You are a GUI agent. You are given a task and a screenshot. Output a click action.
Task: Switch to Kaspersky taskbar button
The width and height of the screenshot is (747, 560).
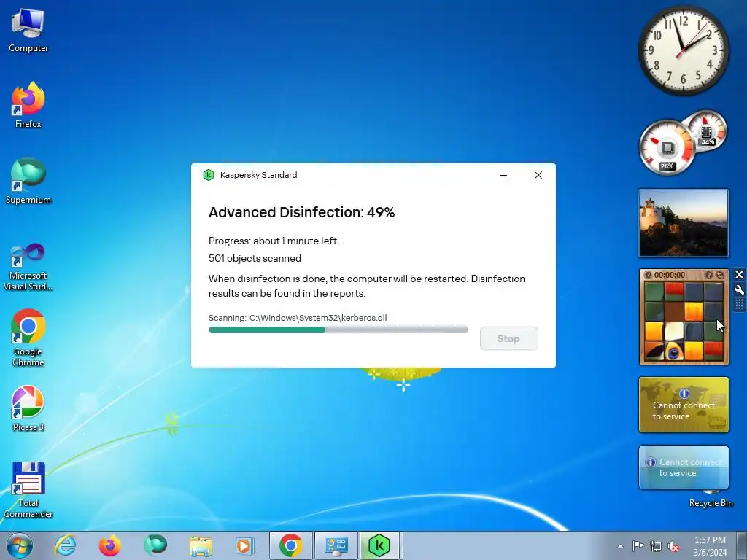[x=380, y=545]
